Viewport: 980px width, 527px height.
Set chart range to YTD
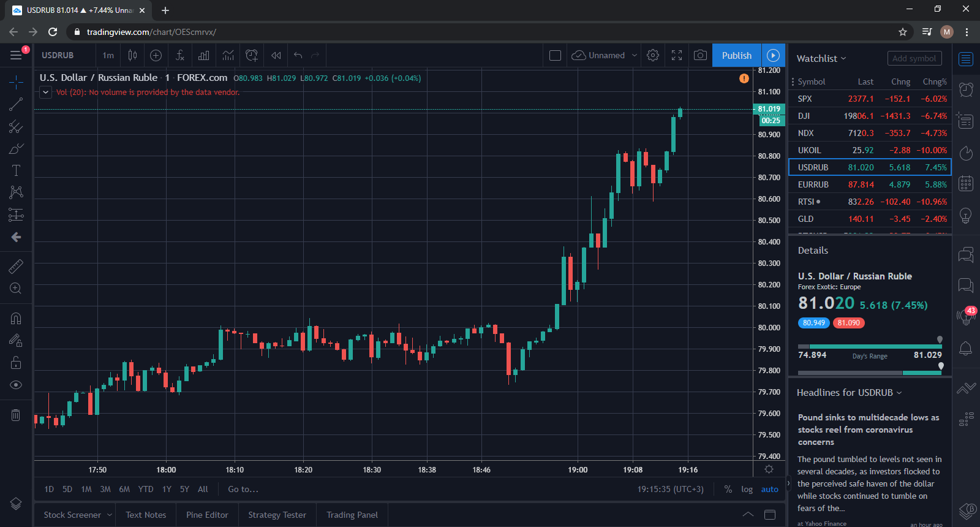click(x=146, y=489)
